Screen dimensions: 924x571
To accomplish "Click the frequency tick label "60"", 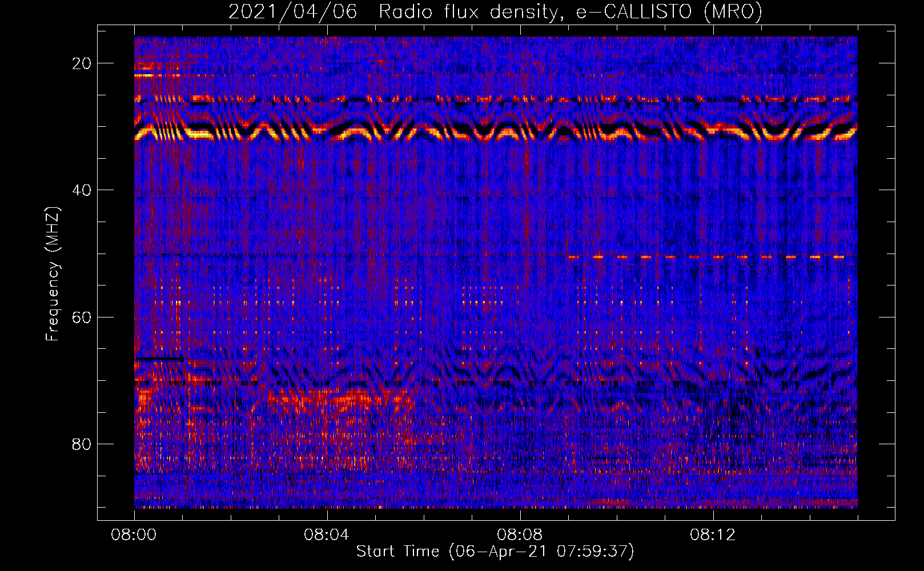I will click(82, 317).
